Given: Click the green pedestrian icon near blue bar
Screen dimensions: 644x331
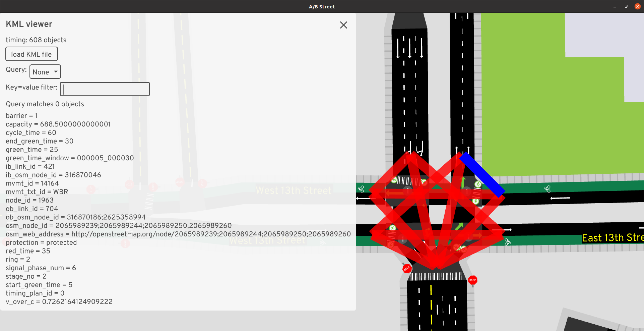Looking at the screenshot, I should click(478, 184).
